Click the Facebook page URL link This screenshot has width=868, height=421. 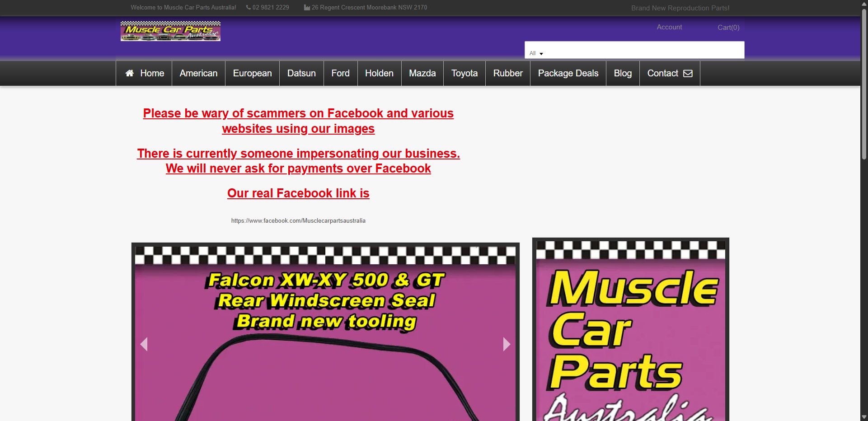(298, 221)
